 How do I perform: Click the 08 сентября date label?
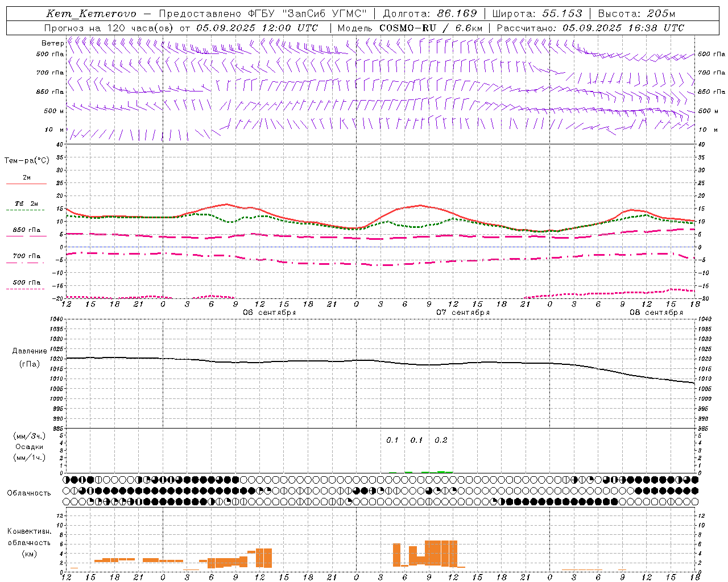(656, 313)
